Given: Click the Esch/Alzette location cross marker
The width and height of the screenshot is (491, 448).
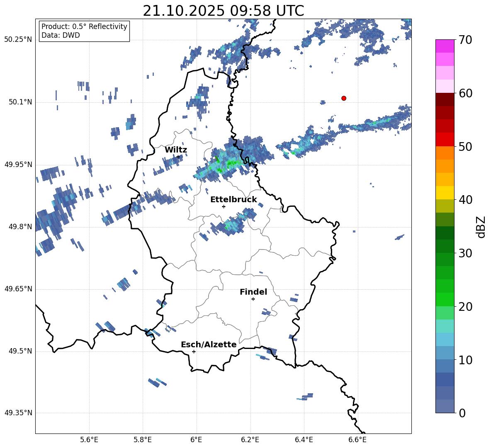Looking at the screenshot, I should 194,351.
